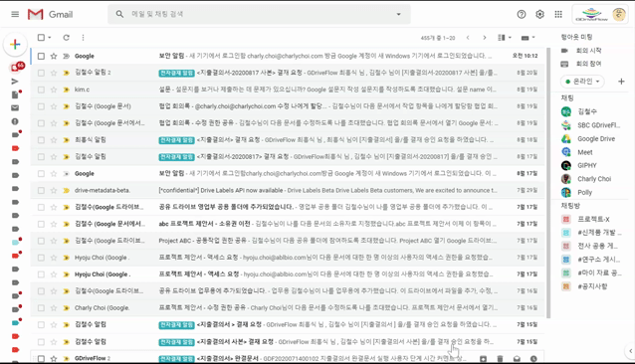Select the drive-metadata-beta email checkbox
This screenshot has height=364, width=635.
coord(41,190)
